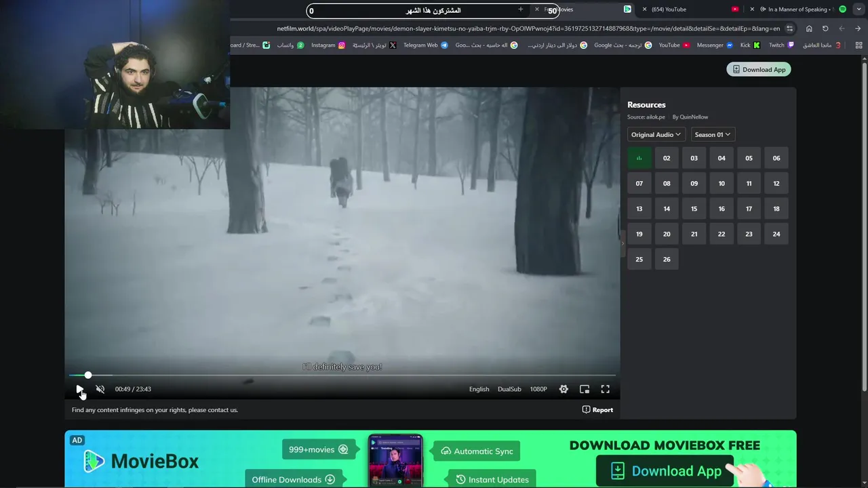Select episode 03
The width and height of the screenshot is (868, 488).
coord(694,158)
